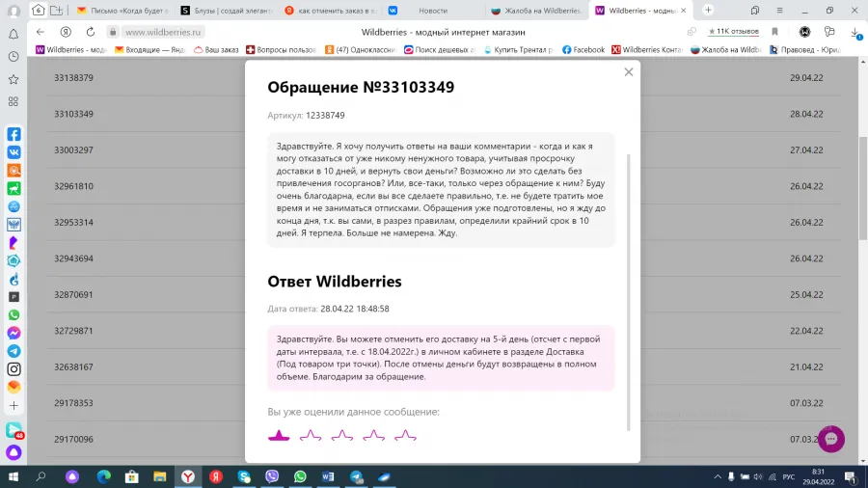868x488 pixels.
Task: Open Входящие — Яндекс bookmark
Action: pos(150,50)
